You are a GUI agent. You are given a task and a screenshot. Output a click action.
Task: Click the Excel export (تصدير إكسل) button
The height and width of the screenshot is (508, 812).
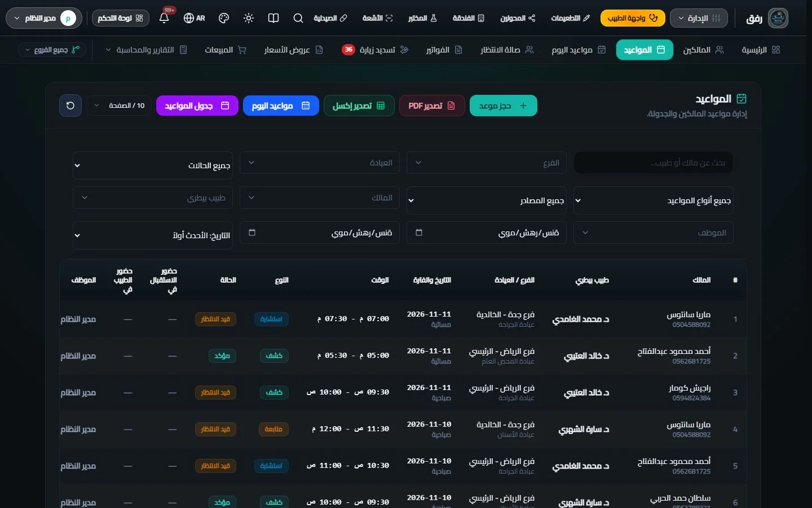(359, 106)
